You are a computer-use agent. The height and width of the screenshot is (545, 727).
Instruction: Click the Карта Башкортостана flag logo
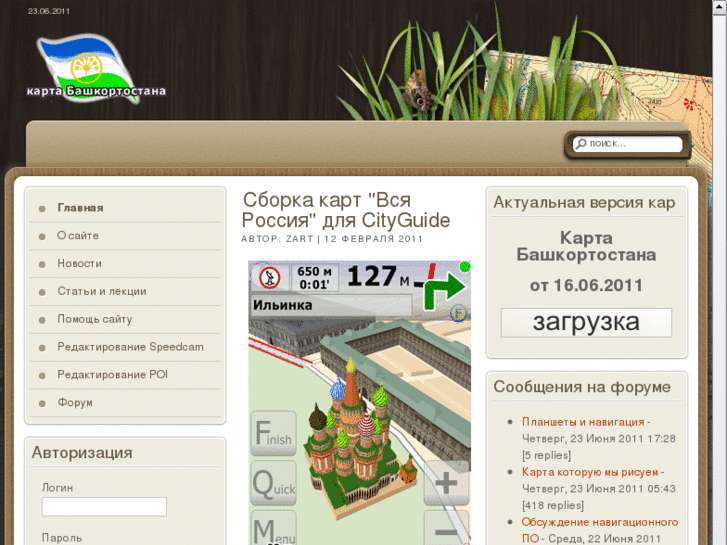click(96, 69)
